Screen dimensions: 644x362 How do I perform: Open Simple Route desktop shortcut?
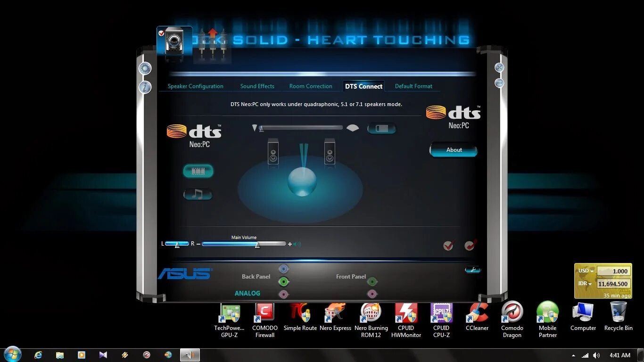tap(300, 317)
